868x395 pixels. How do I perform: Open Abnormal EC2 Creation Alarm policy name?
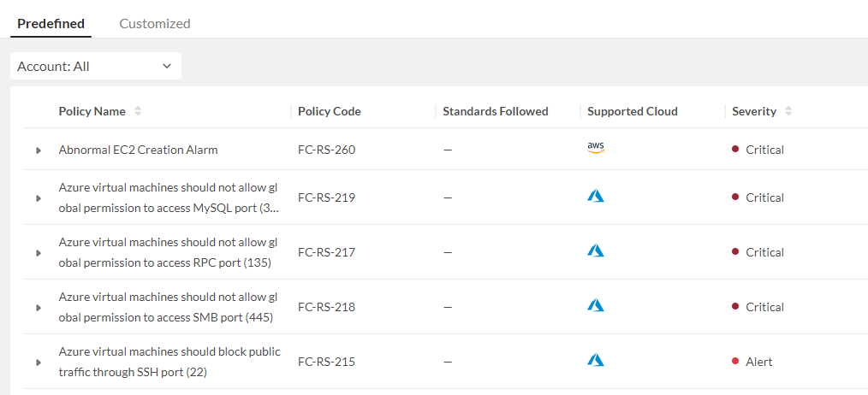click(138, 150)
